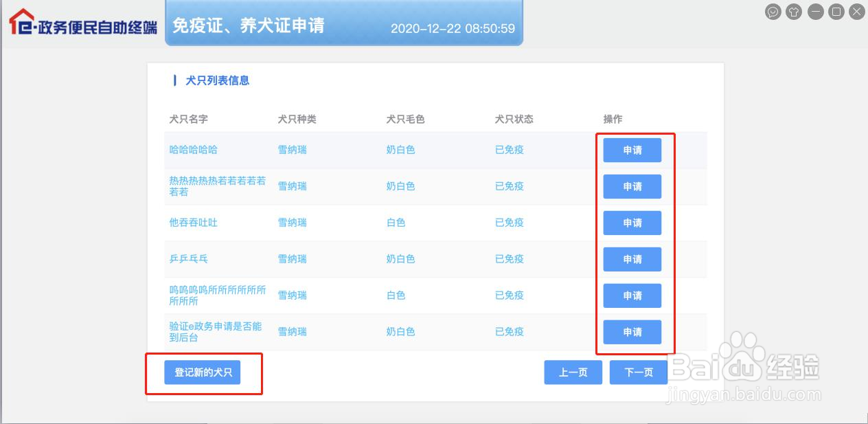Image resolution: width=868 pixels, height=424 pixels.
Task: Close the window with X button
Action: pyautogui.click(x=856, y=12)
